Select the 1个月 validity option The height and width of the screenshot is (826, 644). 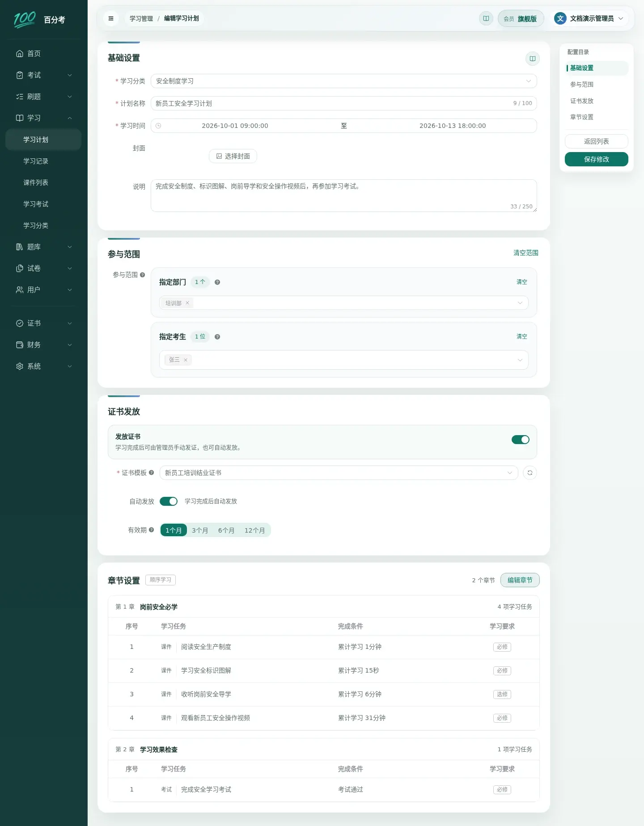(174, 530)
